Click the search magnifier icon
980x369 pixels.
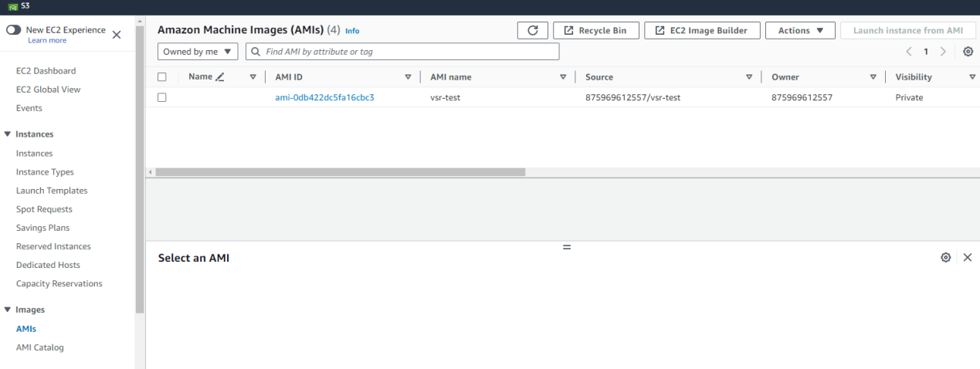(x=256, y=52)
